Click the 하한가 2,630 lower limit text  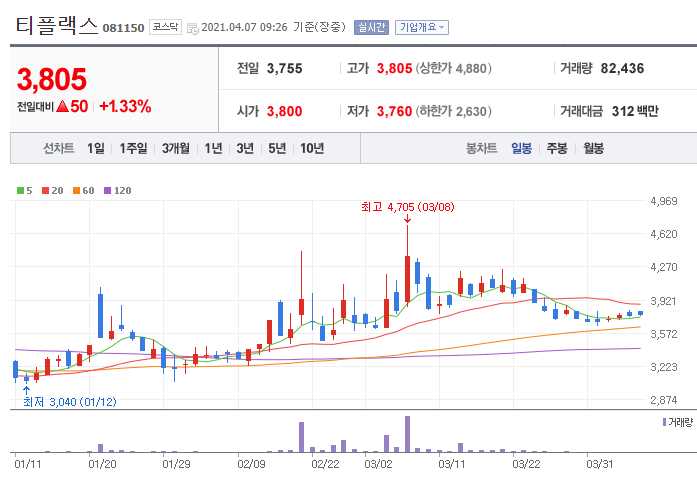(x=453, y=111)
